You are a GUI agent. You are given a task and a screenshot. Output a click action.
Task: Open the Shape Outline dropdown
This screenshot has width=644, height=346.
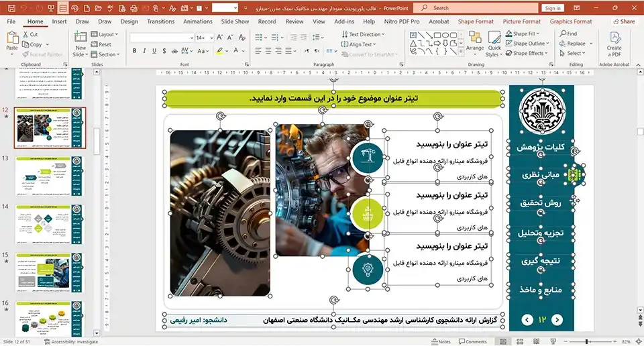tap(527, 43)
